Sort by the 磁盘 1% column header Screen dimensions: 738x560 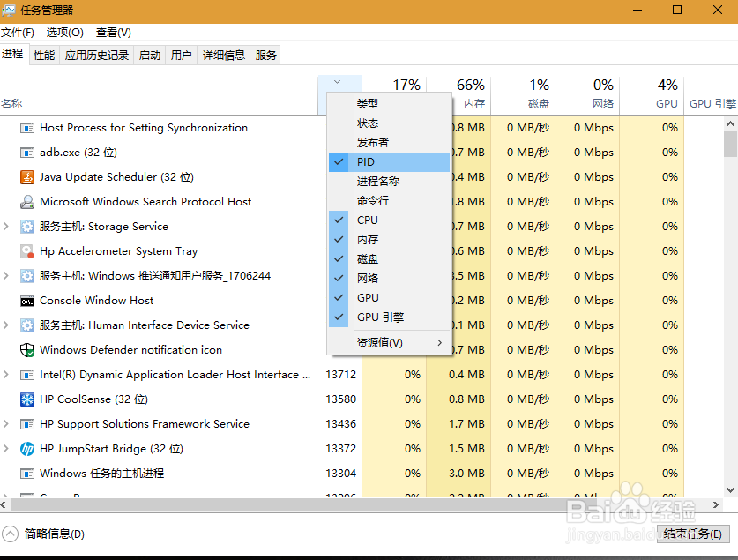[523, 95]
